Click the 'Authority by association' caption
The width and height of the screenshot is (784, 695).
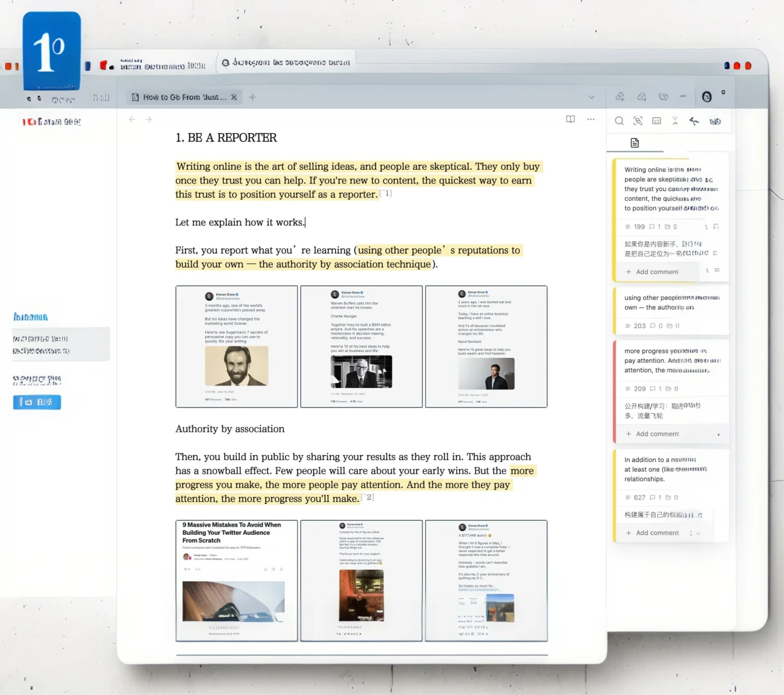(230, 429)
